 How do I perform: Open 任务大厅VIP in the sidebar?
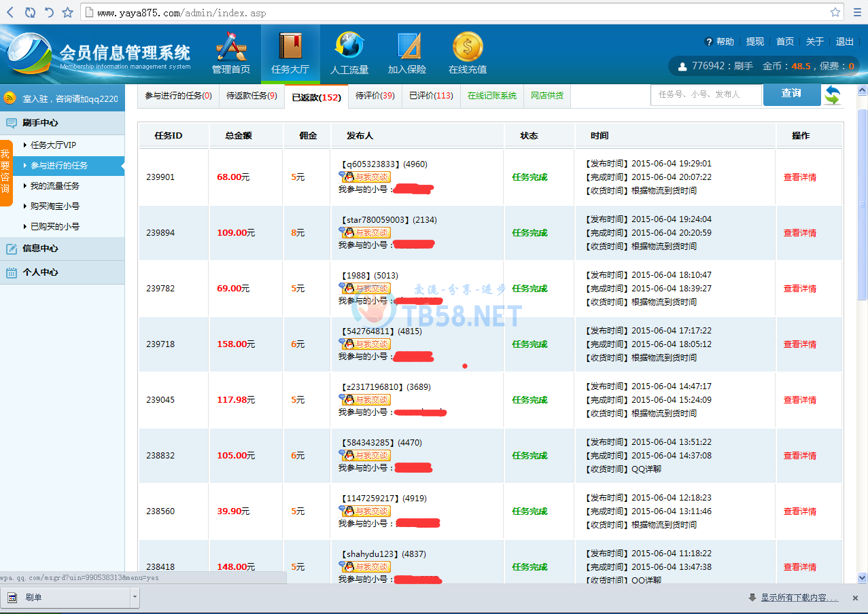click(53, 145)
